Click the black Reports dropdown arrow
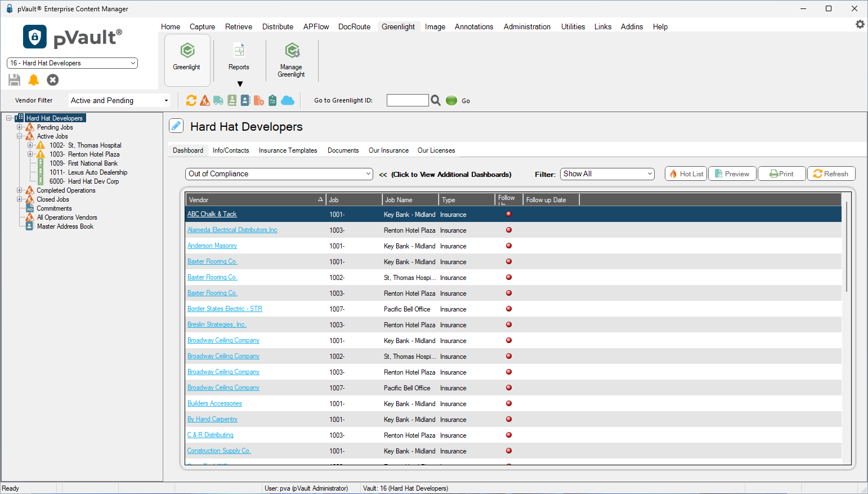868x494 pixels. (240, 84)
